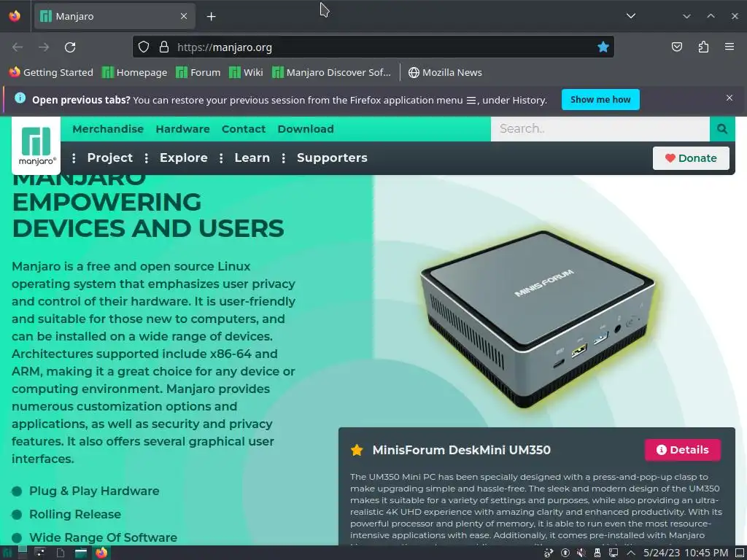Open the system settings icon in taskbar
This screenshot has width=747, height=560.
[40, 553]
